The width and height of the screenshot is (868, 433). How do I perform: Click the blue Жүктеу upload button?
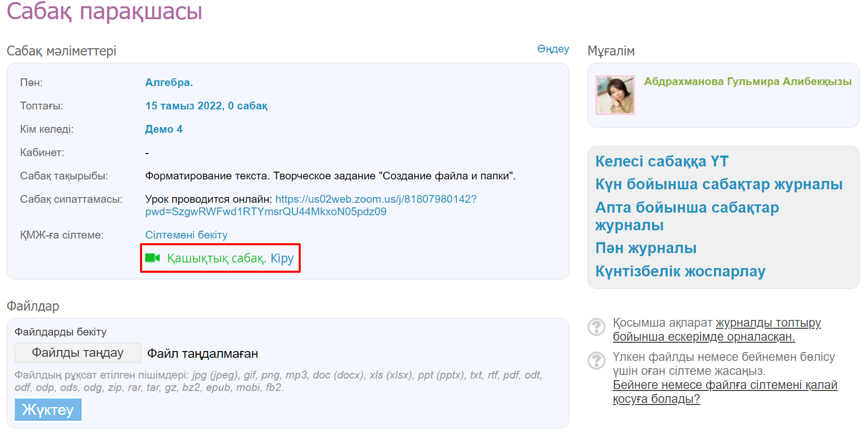(48, 410)
